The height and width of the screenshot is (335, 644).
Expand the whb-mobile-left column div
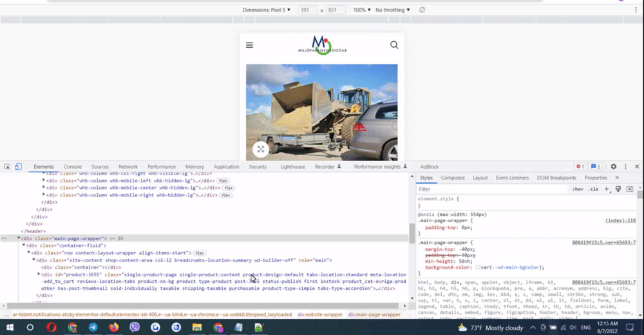coord(44,180)
